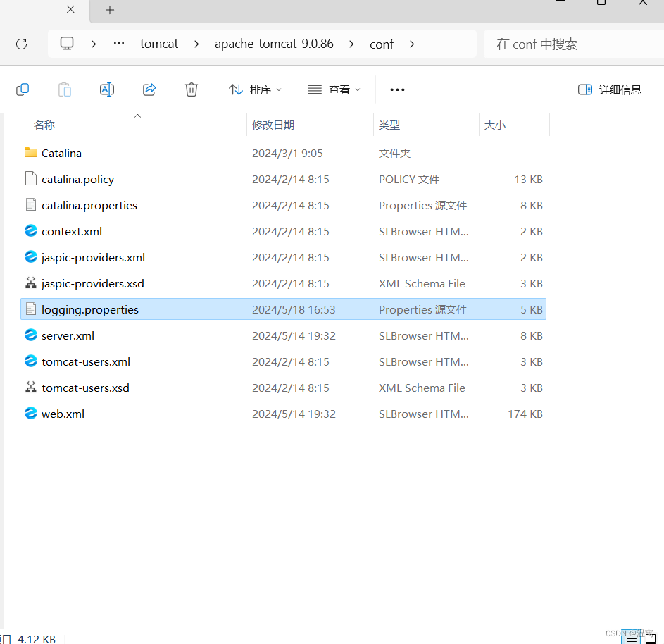Click the This PC monitor icon in the address bar

coord(66,43)
